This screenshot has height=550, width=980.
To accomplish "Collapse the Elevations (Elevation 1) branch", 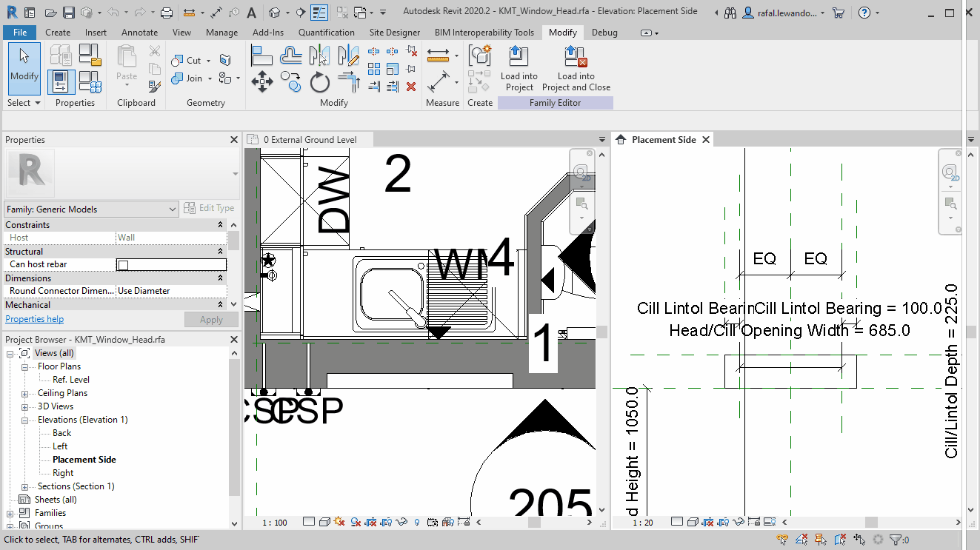I will (23, 419).
